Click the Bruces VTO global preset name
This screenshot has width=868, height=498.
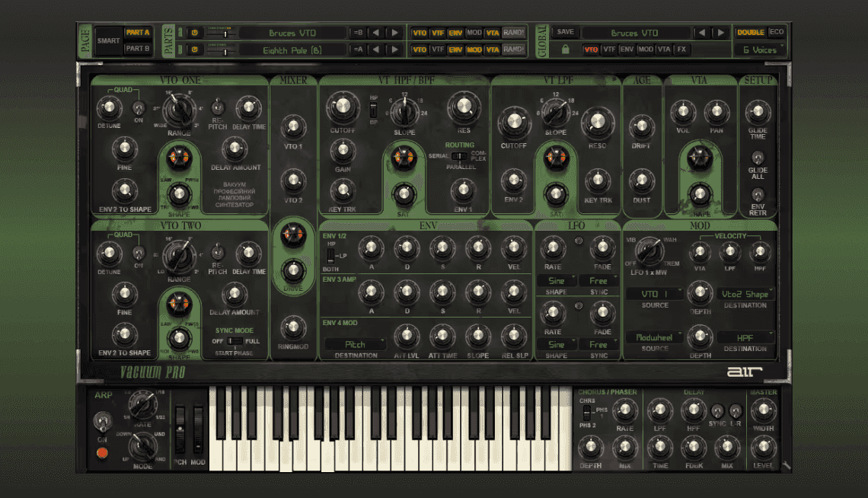[x=635, y=34]
